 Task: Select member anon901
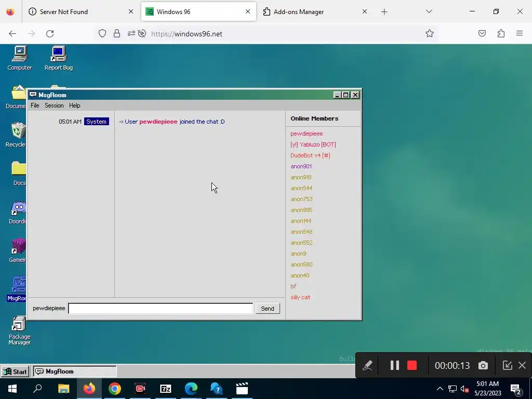tap(301, 166)
